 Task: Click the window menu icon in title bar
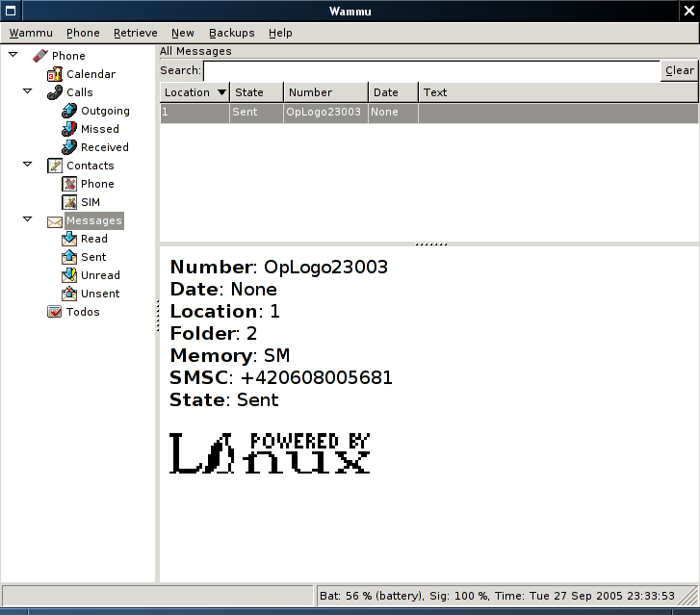coord(11,11)
